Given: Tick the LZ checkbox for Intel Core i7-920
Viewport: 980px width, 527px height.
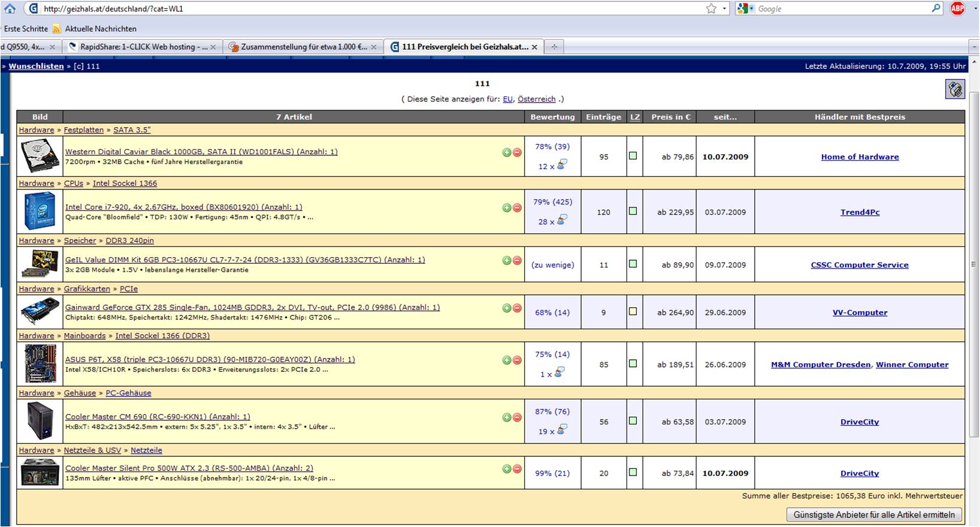Looking at the screenshot, I should pos(633,211).
